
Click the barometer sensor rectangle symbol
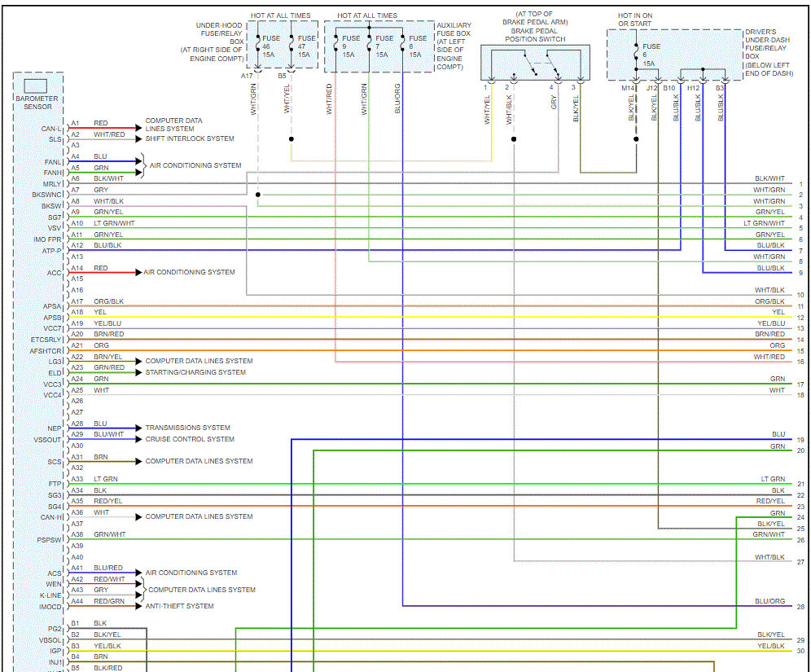[36, 86]
